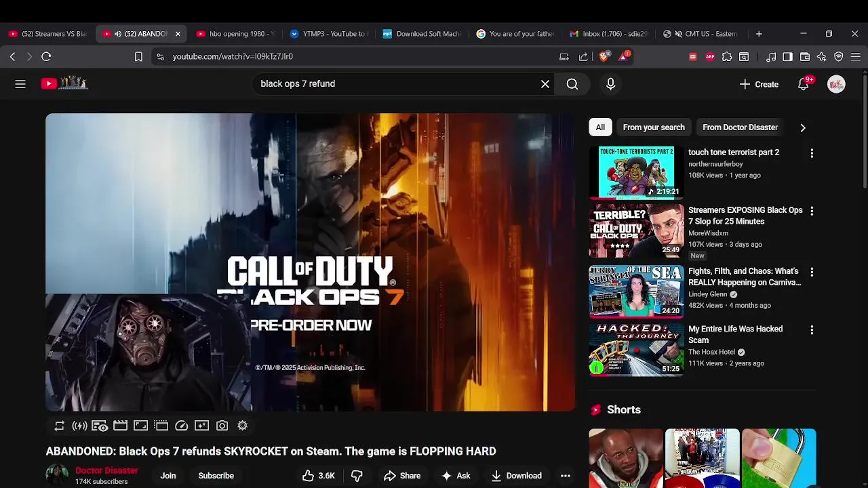Open a new browser tab

pos(759,34)
